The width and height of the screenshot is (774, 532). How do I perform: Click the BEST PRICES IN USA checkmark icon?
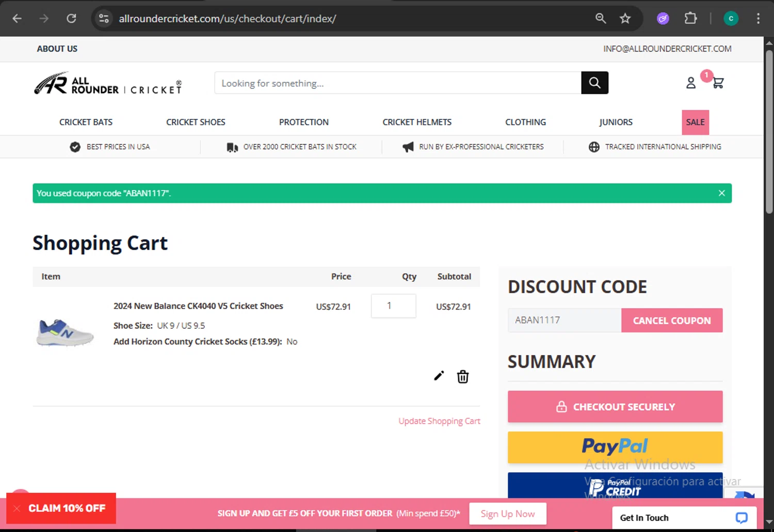(x=75, y=147)
